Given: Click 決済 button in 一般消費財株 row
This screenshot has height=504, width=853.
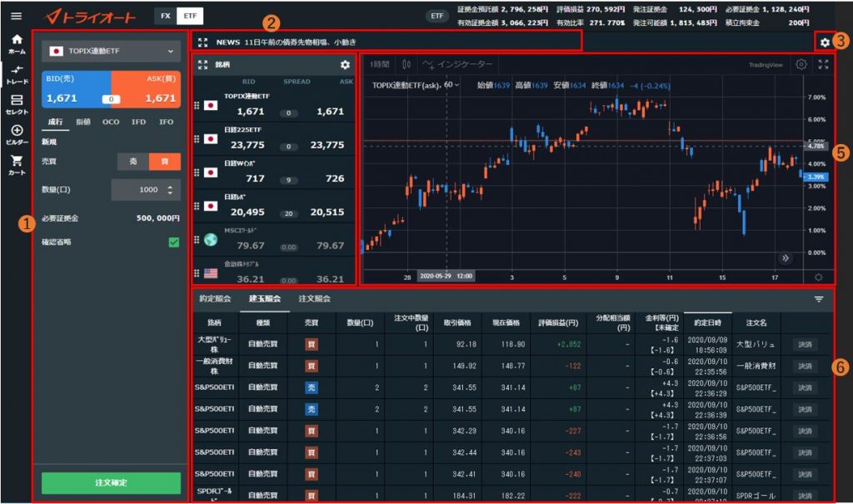Looking at the screenshot, I should pyautogui.click(x=806, y=367).
